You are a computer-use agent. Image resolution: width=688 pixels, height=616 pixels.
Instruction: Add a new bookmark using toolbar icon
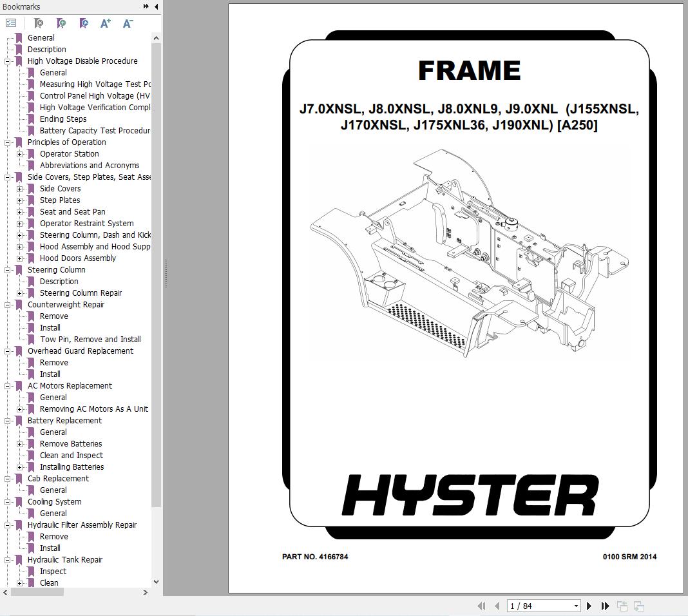pos(61,23)
